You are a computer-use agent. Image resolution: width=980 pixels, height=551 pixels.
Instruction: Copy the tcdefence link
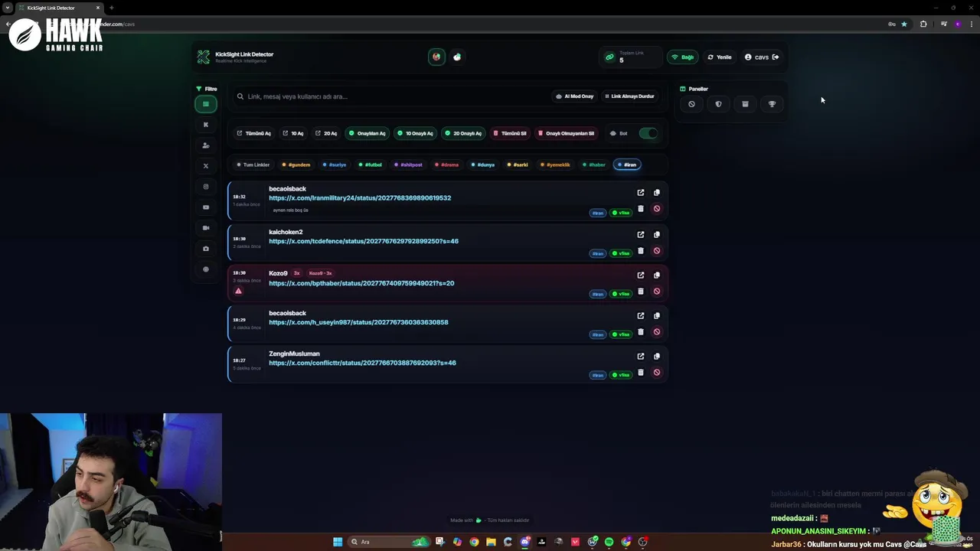656,235
